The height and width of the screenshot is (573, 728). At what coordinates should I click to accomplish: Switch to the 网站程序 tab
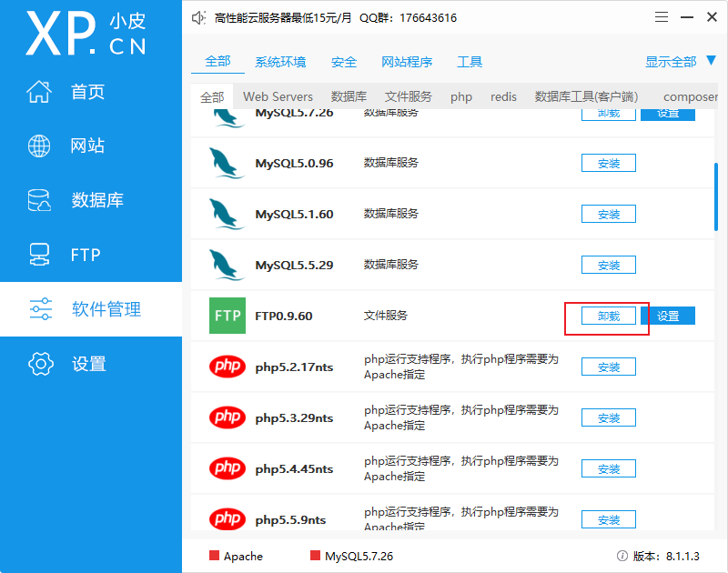[407, 62]
